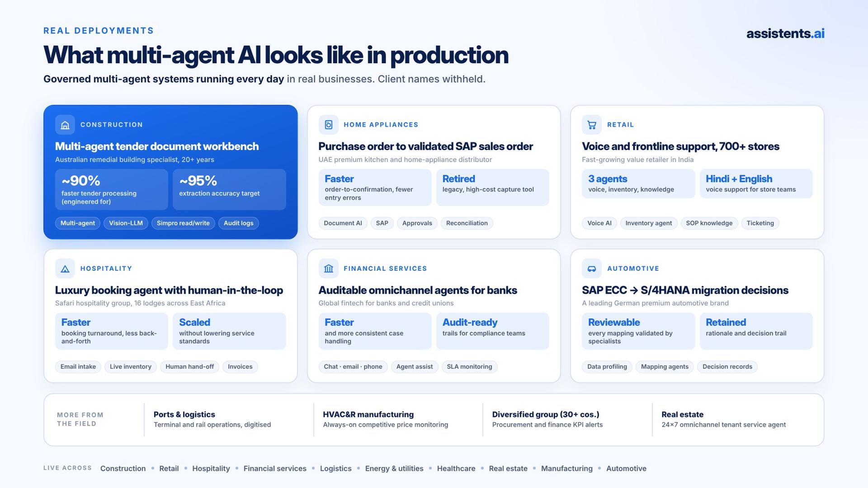Click the Human hand-off tag
The width and height of the screenshot is (868, 488).
[x=190, y=367]
